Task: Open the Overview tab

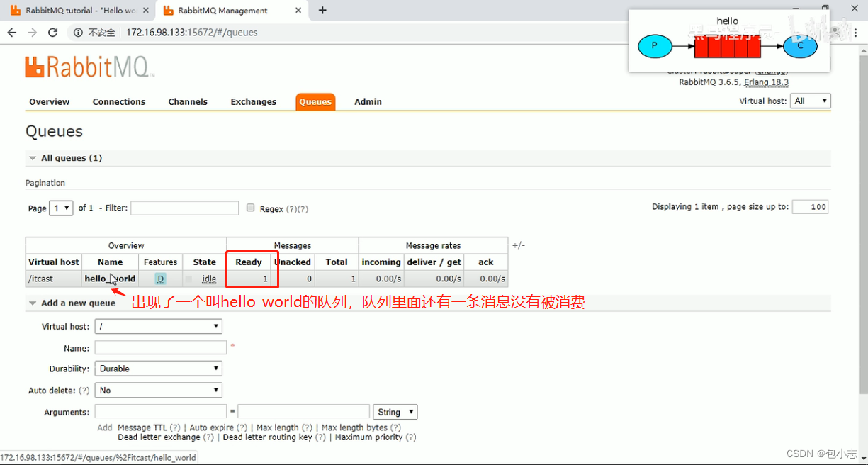Action: pyautogui.click(x=50, y=102)
